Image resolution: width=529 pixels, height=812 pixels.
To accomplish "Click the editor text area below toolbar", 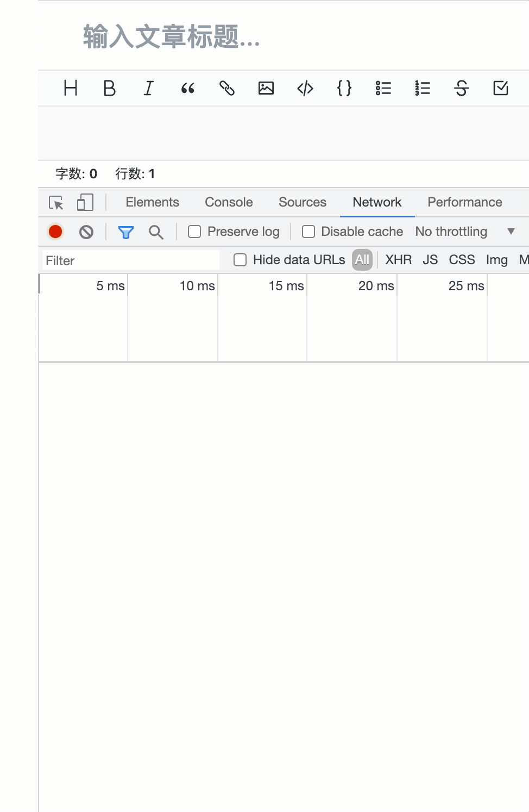I will 284,133.
